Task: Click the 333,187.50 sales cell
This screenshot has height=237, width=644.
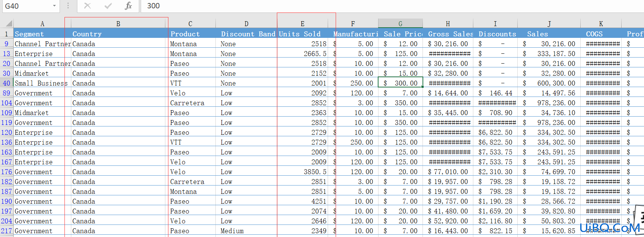Action: (x=549, y=53)
